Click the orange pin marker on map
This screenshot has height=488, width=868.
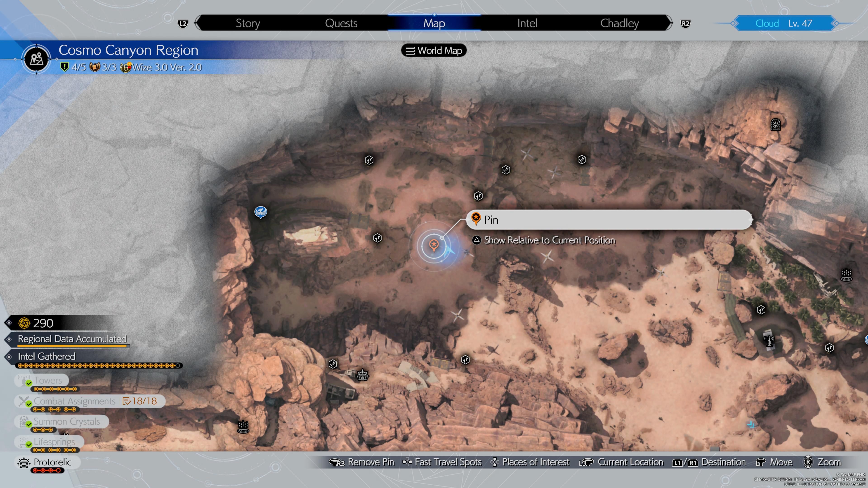click(434, 246)
